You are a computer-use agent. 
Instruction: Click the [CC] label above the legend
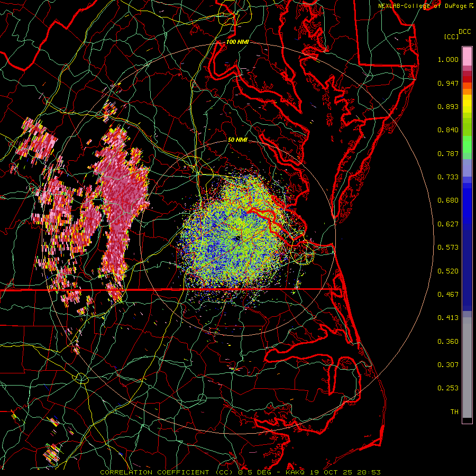pyautogui.click(x=451, y=36)
